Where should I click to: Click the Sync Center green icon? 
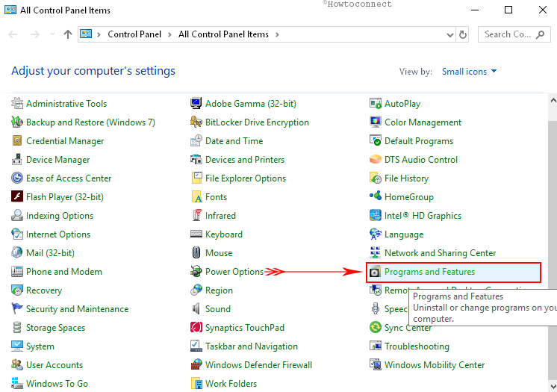point(376,327)
